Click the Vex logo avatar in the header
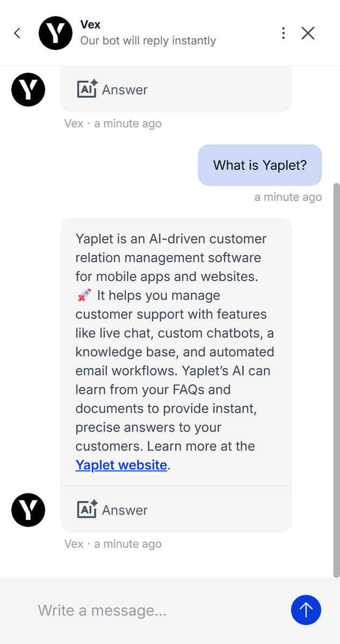 [x=55, y=33]
